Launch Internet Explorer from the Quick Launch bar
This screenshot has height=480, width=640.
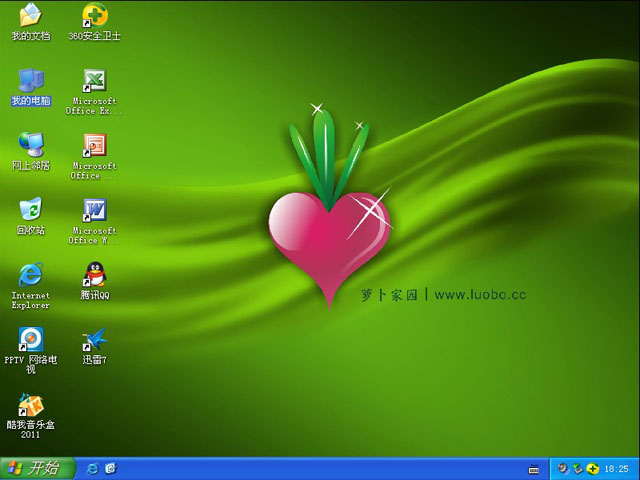coord(93,468)
